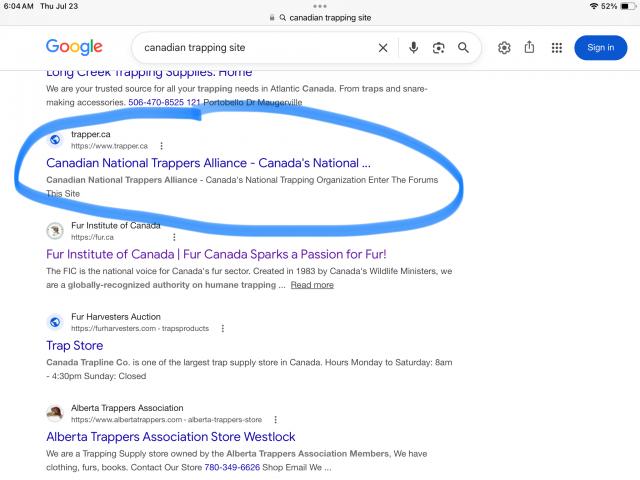640x480 pixels.
Task: Open Google apps grid
Action: point(557,48)
